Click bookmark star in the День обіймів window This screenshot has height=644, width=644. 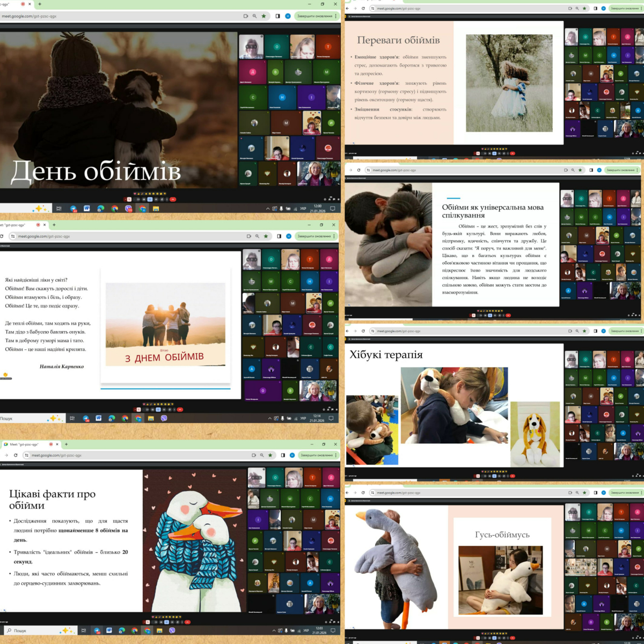[264, 16]
